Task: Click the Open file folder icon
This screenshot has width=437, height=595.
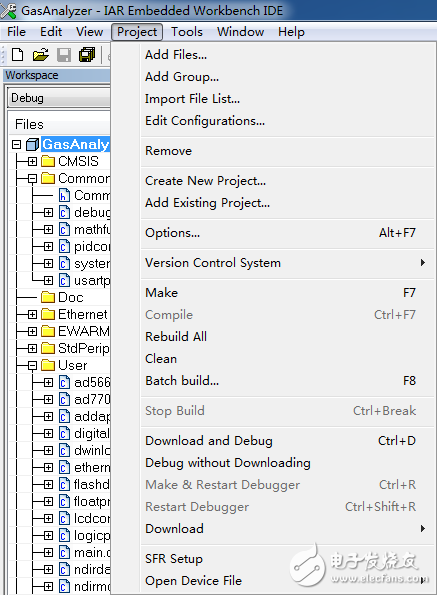Action: pyautogui.click(x=41, y=55)
